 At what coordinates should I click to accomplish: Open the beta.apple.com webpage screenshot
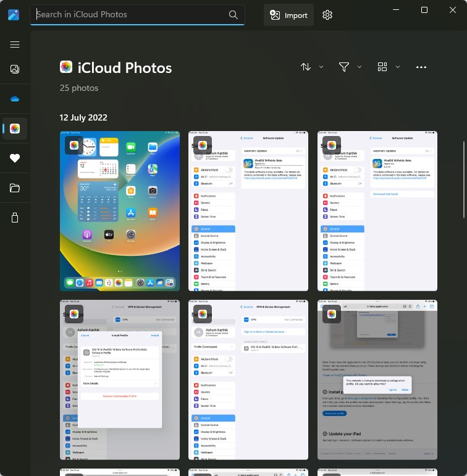(x=377, y=380)
